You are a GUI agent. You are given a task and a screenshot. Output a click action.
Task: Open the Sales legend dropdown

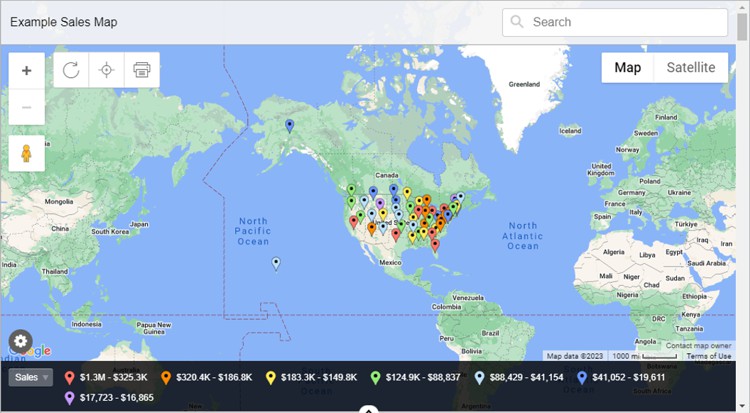coord(31,378)
